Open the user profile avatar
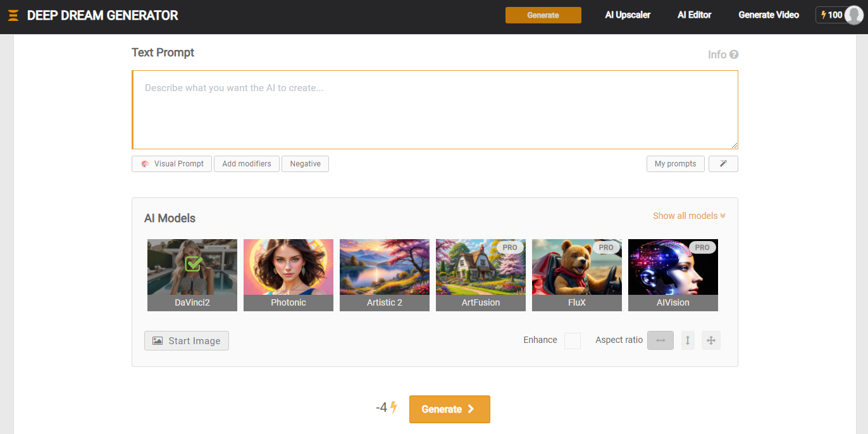Image resolution: width=868 pixels, height=434 pixels. [x=853, y=15]
